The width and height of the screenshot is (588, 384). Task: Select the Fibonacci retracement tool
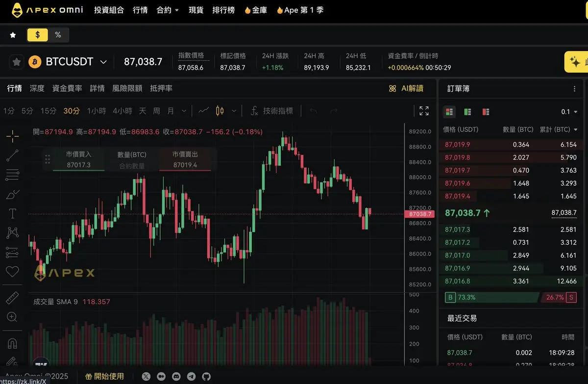tap(13, 175)
